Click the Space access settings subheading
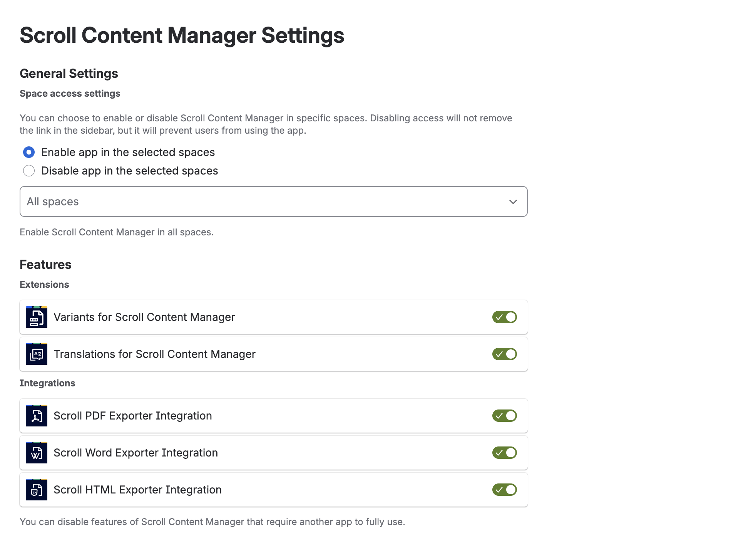 pos(70,94)
